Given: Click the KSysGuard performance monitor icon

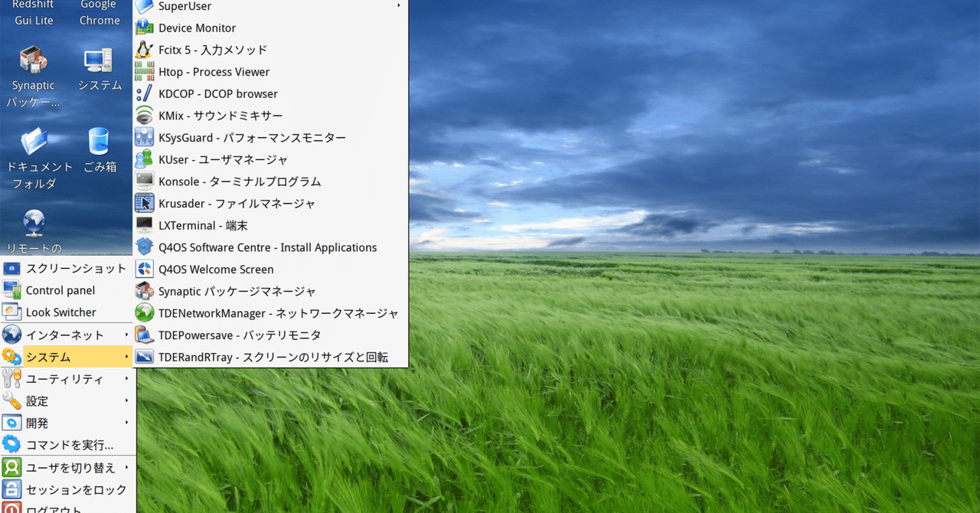Looking at the screenshot, I should (x=145, y=138).
